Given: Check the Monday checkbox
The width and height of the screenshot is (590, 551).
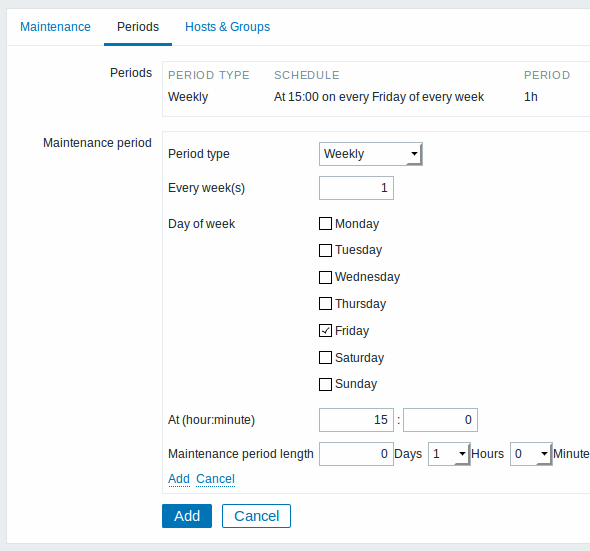Looking at the screenshot, I should pyautogui.click(x=325, y=224).
